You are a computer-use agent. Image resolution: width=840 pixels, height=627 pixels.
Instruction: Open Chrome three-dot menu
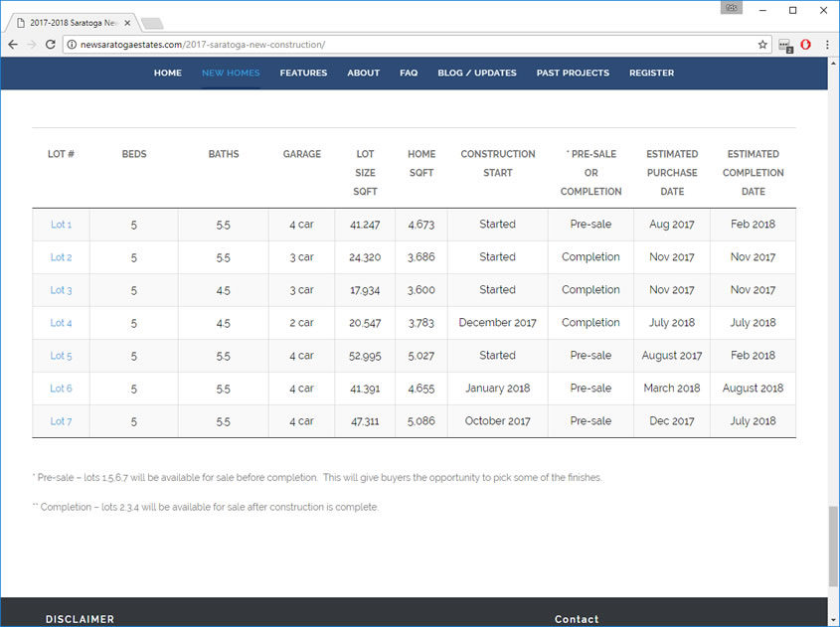click(825, 45)
